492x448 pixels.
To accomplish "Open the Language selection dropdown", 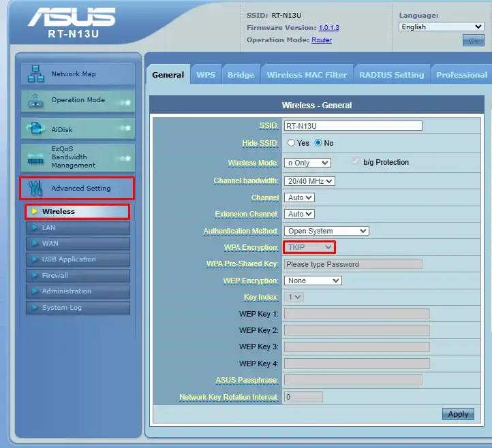I will pos(441,27).
